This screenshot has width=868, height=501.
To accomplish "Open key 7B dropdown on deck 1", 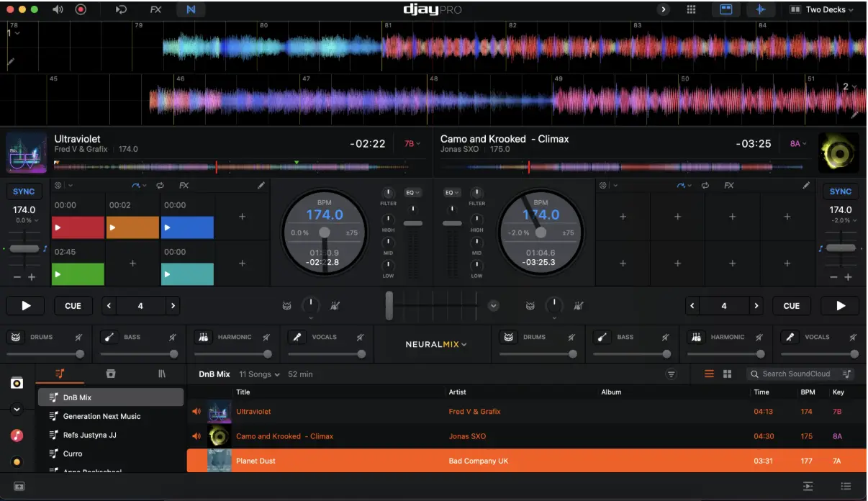I will [x=412, y=144].
